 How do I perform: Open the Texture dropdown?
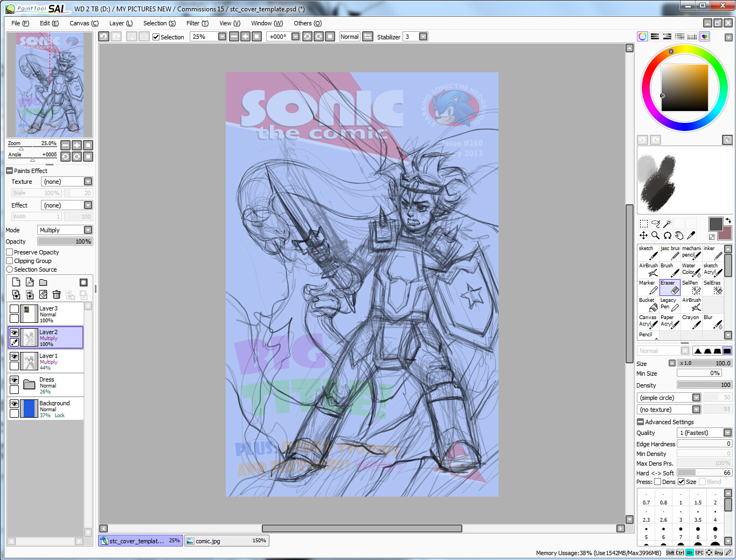point(67,182)
